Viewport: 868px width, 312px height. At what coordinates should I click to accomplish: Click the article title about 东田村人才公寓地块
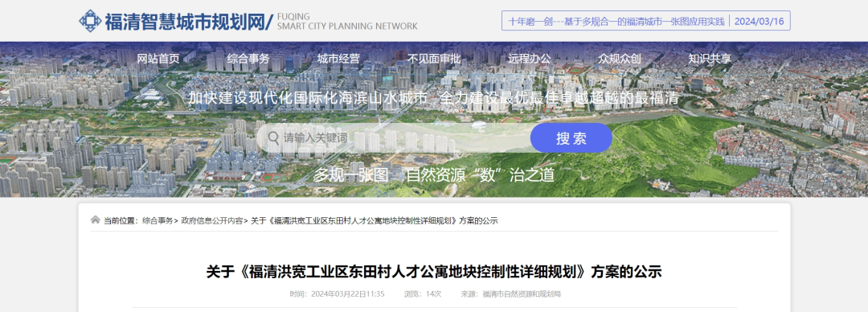(x=434, y=272)
